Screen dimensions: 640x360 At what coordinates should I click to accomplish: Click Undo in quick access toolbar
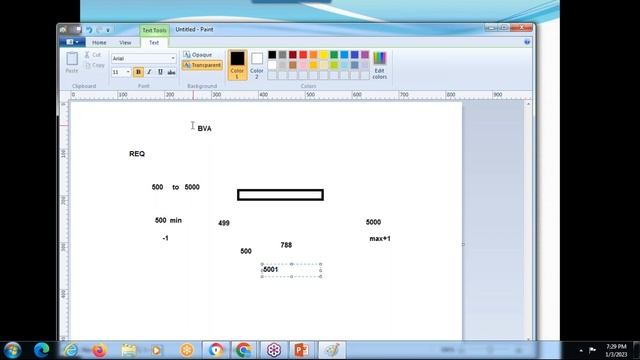(89, 30)
